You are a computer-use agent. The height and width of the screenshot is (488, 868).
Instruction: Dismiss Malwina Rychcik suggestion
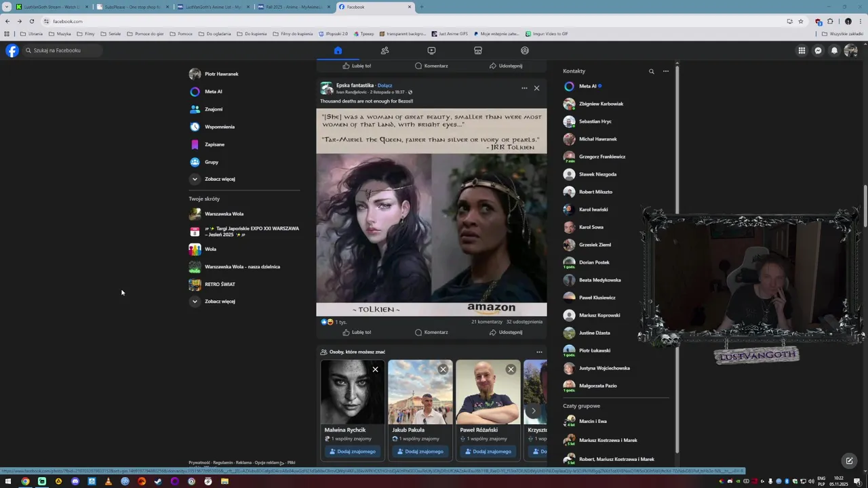[375, 369]
